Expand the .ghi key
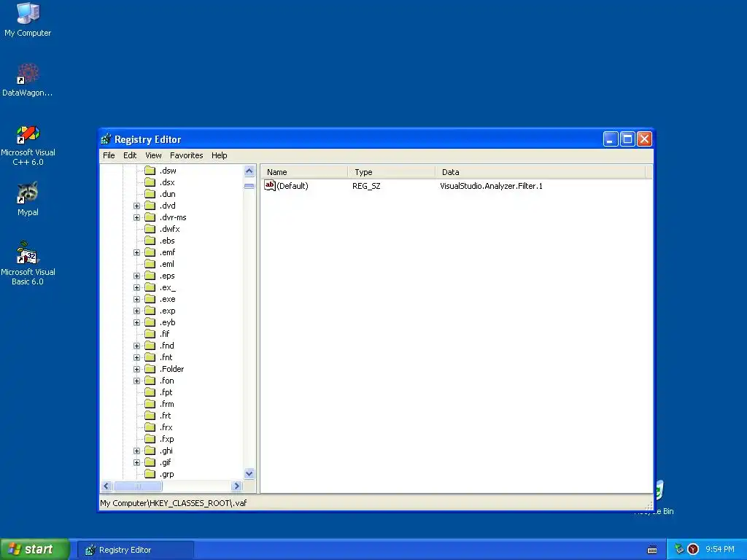Image resolution: width=747 pixels, height=560 pixels. (136, 451)
